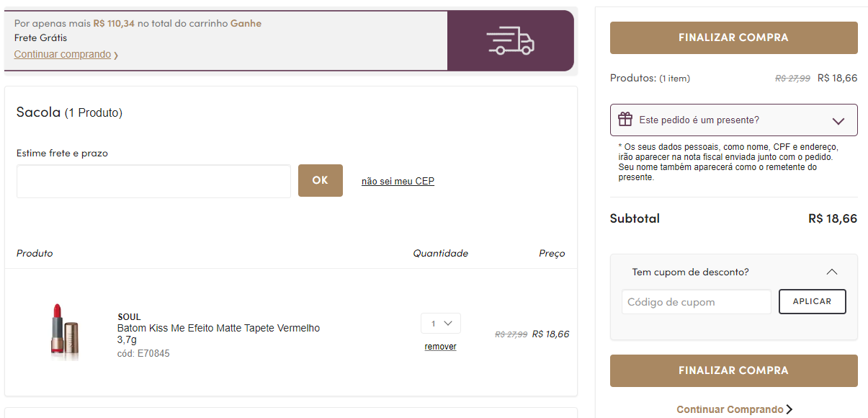Screen dimensions: 868x418
Task: Click 'Continuar comprando' link in the shipping banner
Action: [63, 54]
